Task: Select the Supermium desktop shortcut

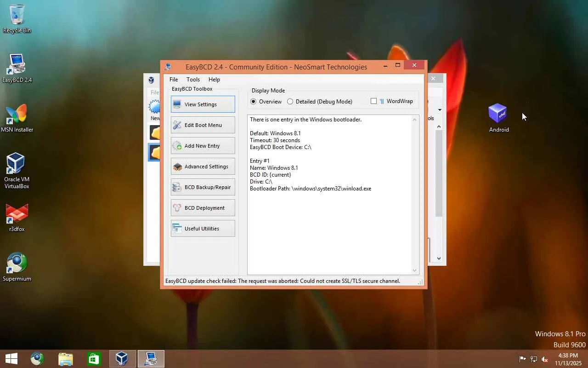Action: point(17,267)
